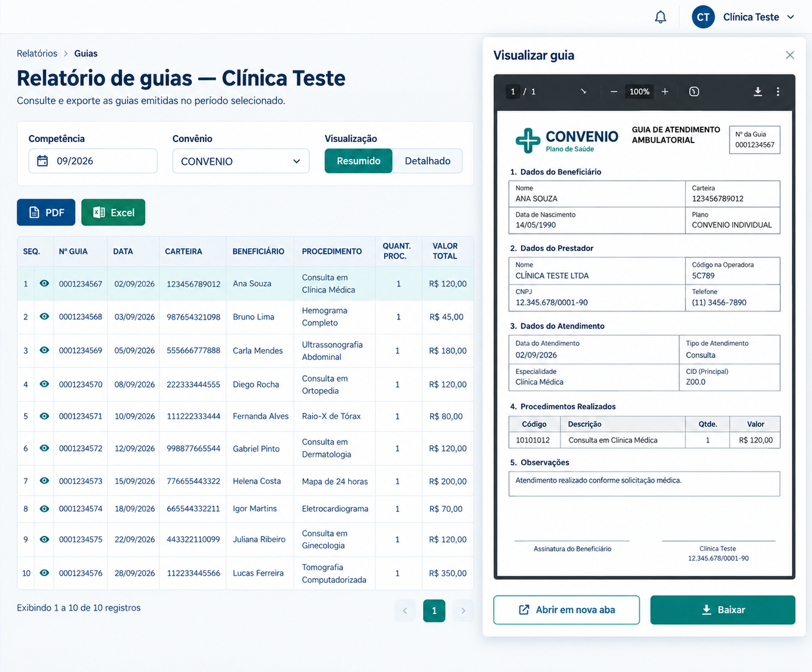Switch to Detalhado view
This screenshot has width=812, height=672.
(x=427, y=161)
